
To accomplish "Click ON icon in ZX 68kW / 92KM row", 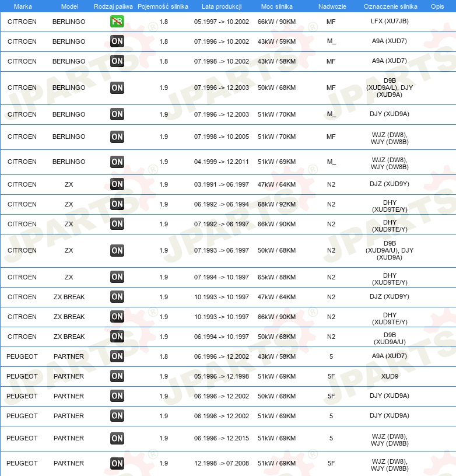I will tap(117, 204).
